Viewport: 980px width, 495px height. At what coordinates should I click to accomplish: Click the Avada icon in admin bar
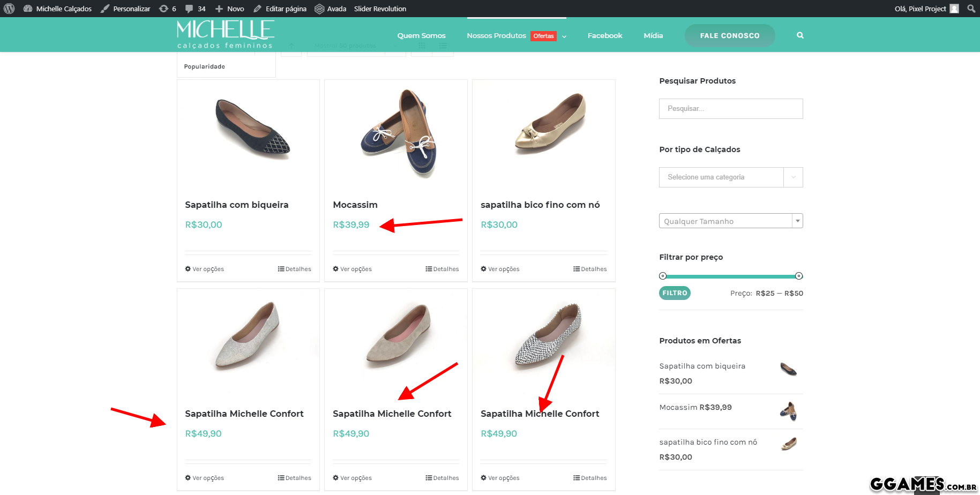click(x=320, y=9)
